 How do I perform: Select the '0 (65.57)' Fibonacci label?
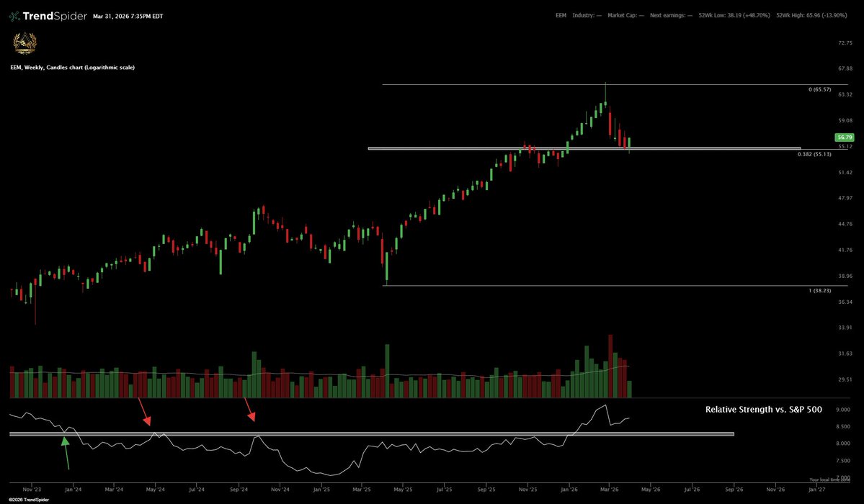(820, 89)
